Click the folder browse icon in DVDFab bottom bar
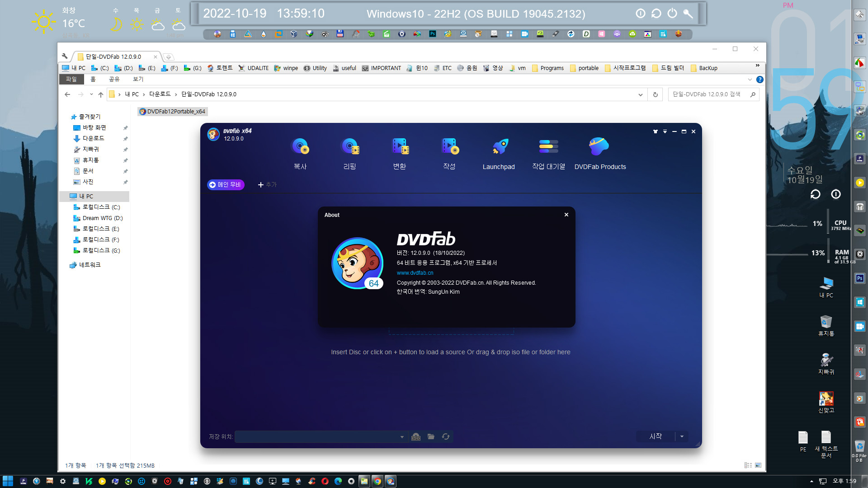 point(431,436)
